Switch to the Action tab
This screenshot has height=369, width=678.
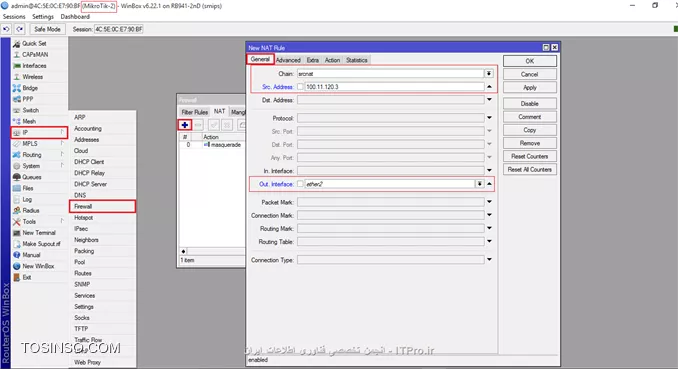click(x=333, y=60)
